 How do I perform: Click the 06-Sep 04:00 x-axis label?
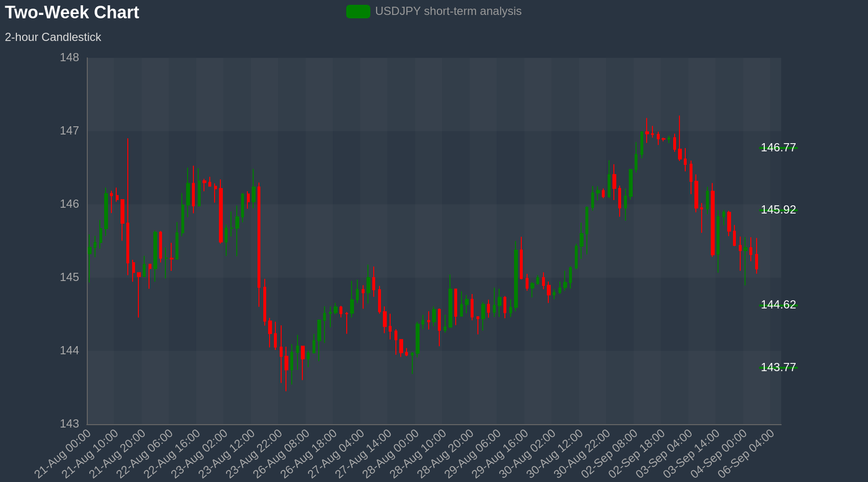(x=746, y=454)
